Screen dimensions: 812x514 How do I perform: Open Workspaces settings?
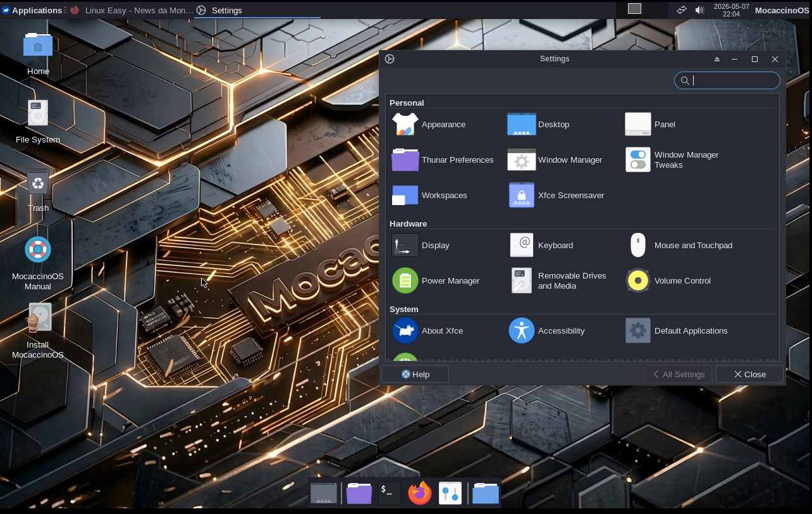(429, 195)
